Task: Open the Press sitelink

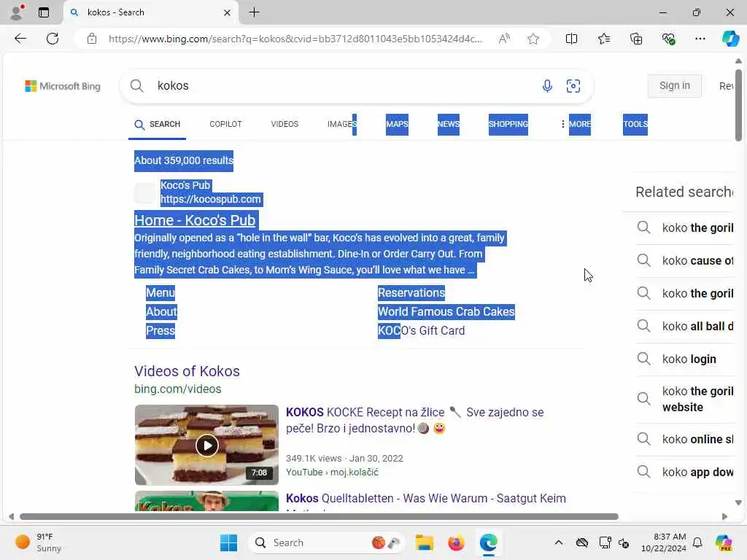Action: tap(160, 330)
